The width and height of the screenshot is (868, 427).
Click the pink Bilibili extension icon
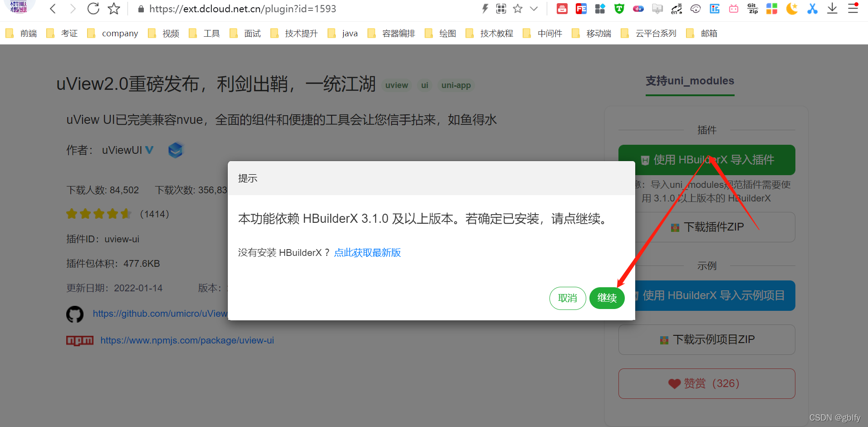[x=734, y=8]
